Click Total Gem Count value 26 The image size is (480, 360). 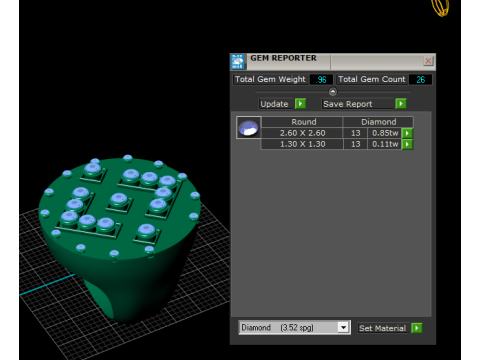420,80
